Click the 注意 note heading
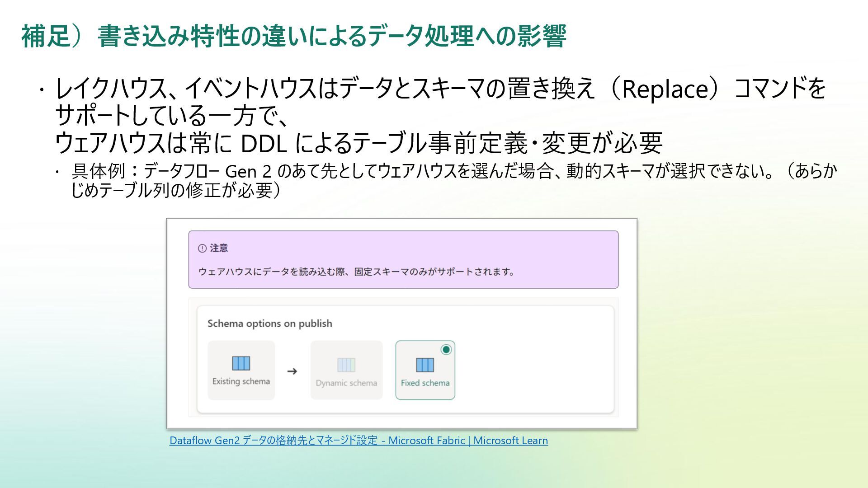The height and width of the screenshot is (488, 868). coord(219,248)
